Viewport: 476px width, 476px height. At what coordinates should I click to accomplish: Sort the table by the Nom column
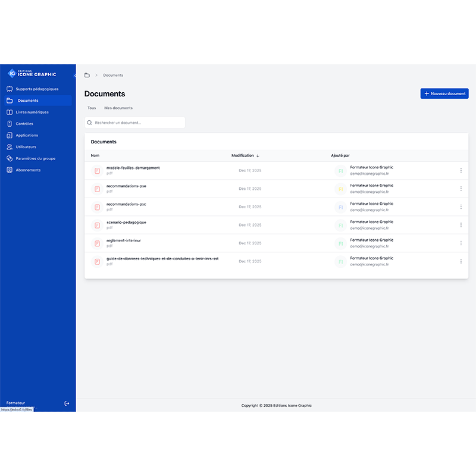tap(95, 155)
